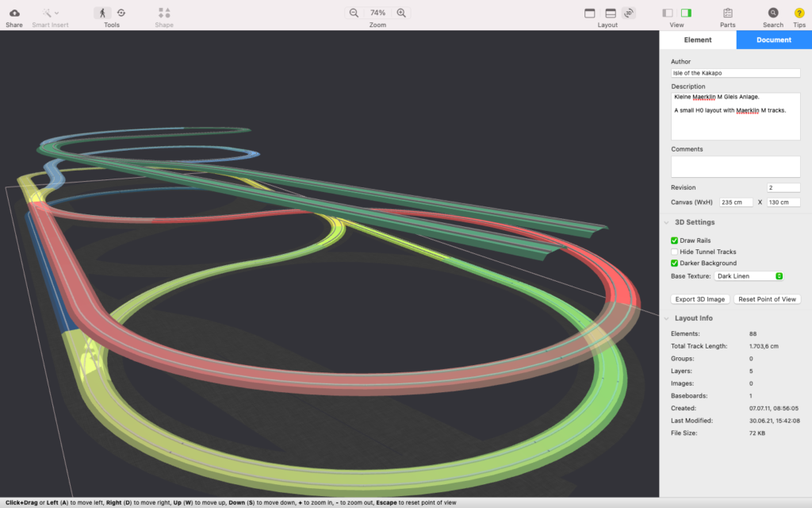Select the walk tool in Tools
Viewport: 812px width, 508px height.
tap(102, 13)
